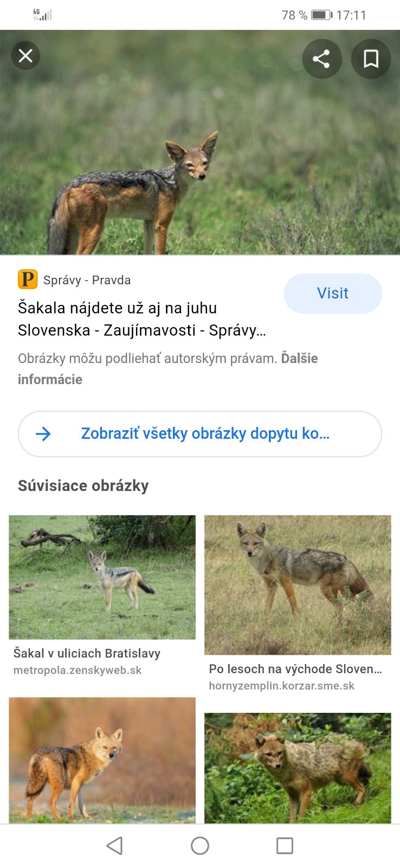Open Po lesoch na východe thumbnail
The width and height of the screenshot is (400, 868).
coord(298,585)
